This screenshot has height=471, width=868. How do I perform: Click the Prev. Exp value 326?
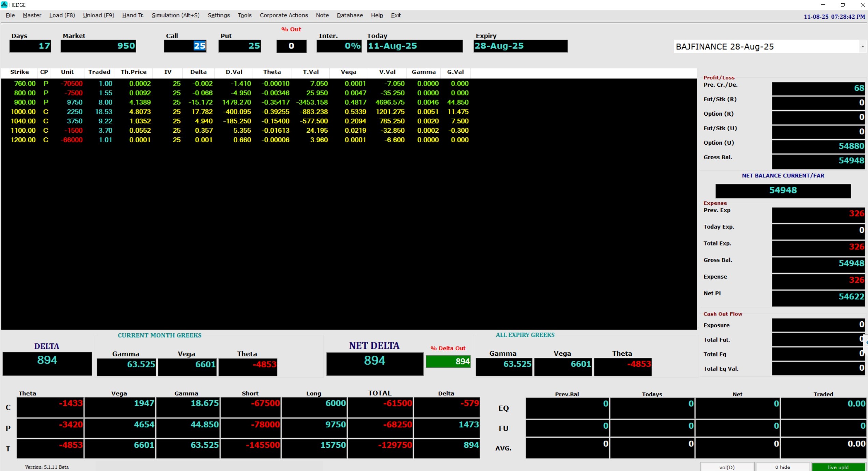(818, 215)
